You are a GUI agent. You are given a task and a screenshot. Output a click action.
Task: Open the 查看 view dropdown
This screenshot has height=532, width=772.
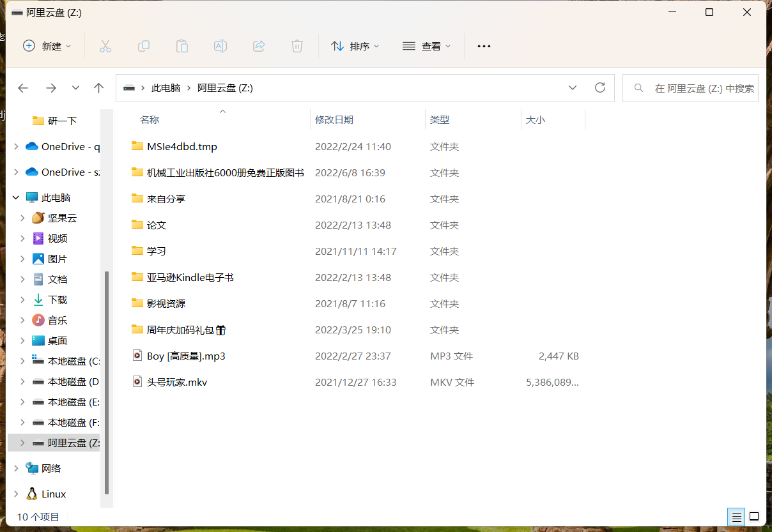(427, 46)
